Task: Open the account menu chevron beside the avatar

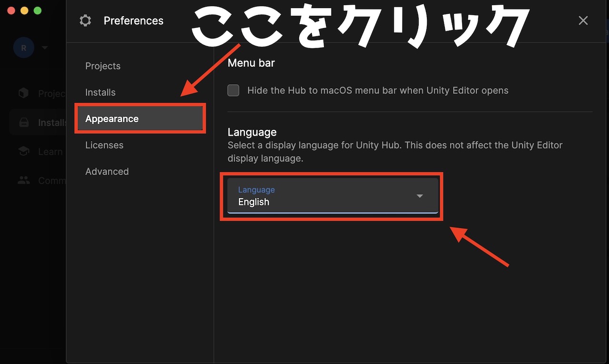Action: pos(45,48)
